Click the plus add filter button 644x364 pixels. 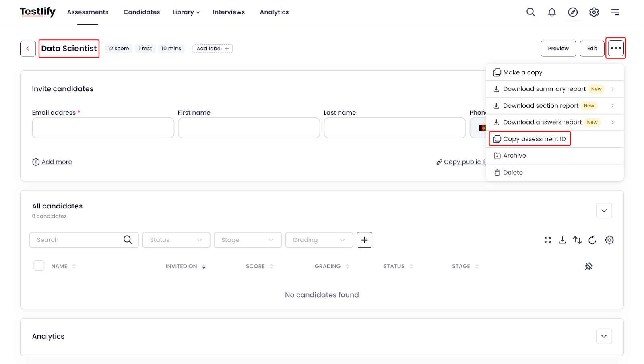tap(364, 240)
